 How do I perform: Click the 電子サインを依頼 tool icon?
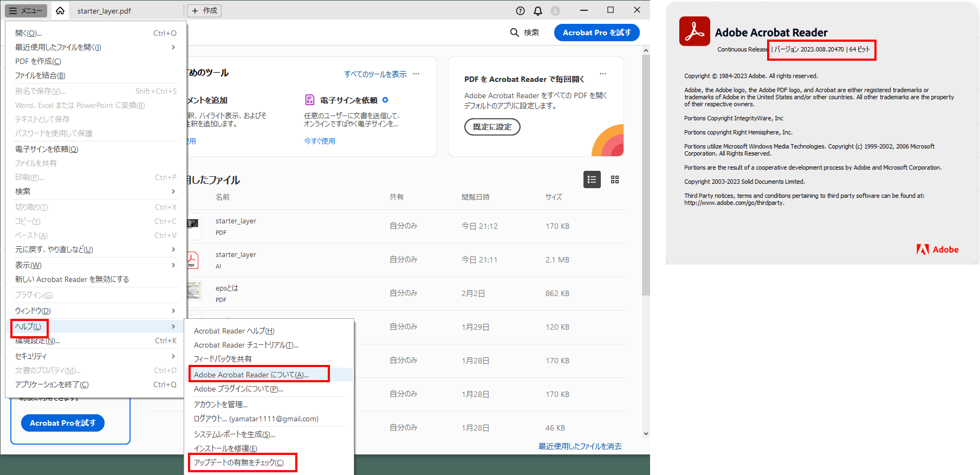(x=310, y=100)
